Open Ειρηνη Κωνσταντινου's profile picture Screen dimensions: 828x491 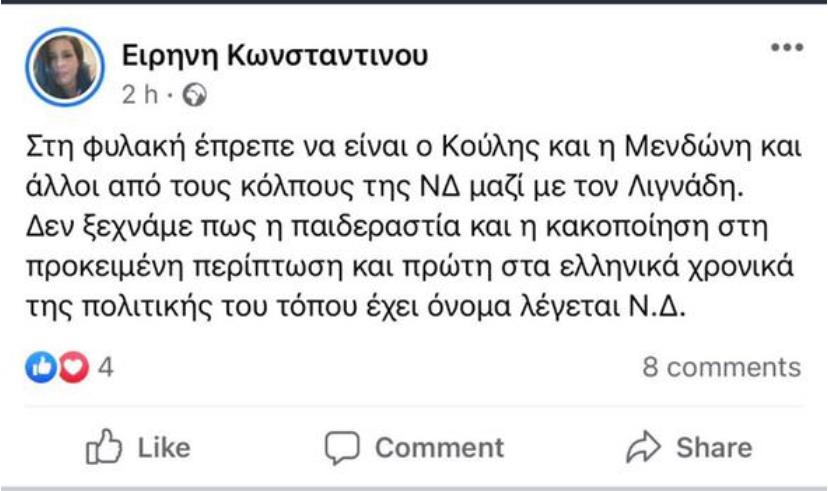point(65,67)
